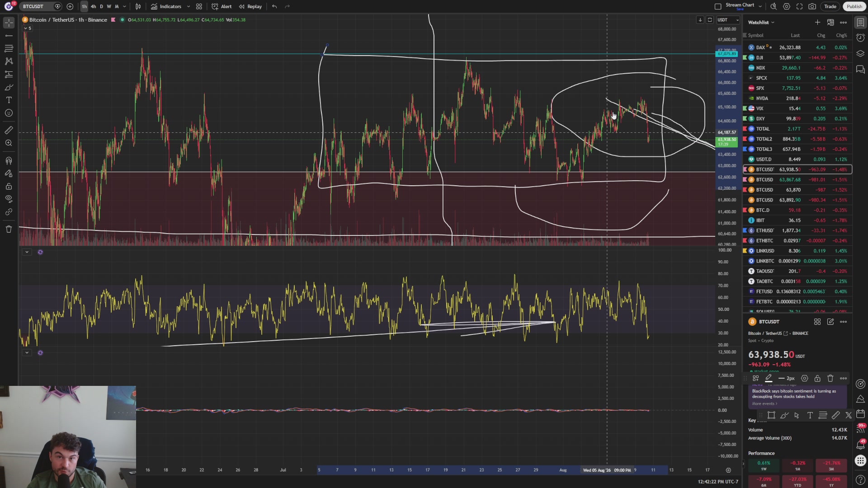Image resolution: width=868 pixels, height=488 pixels.
Task: Toggle the watchlist panel bookmark icon
Action: pyautogui.click(x=860, y=22)
